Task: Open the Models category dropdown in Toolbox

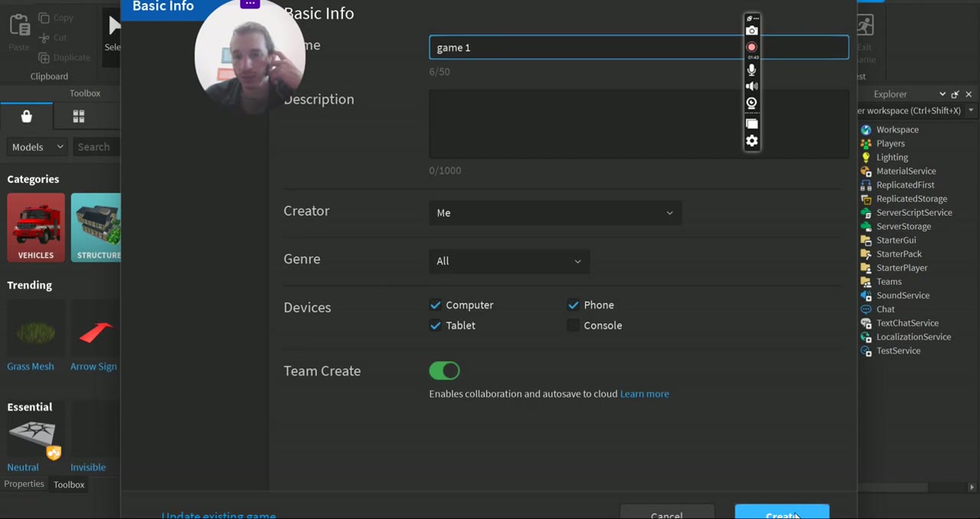Action: [x=38, y=147]
